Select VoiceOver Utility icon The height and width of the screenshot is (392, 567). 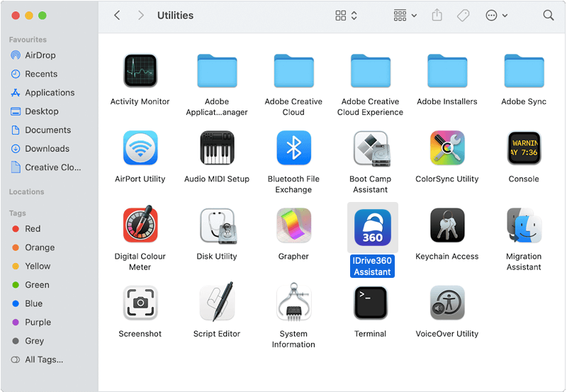click(x=447, y=303)
